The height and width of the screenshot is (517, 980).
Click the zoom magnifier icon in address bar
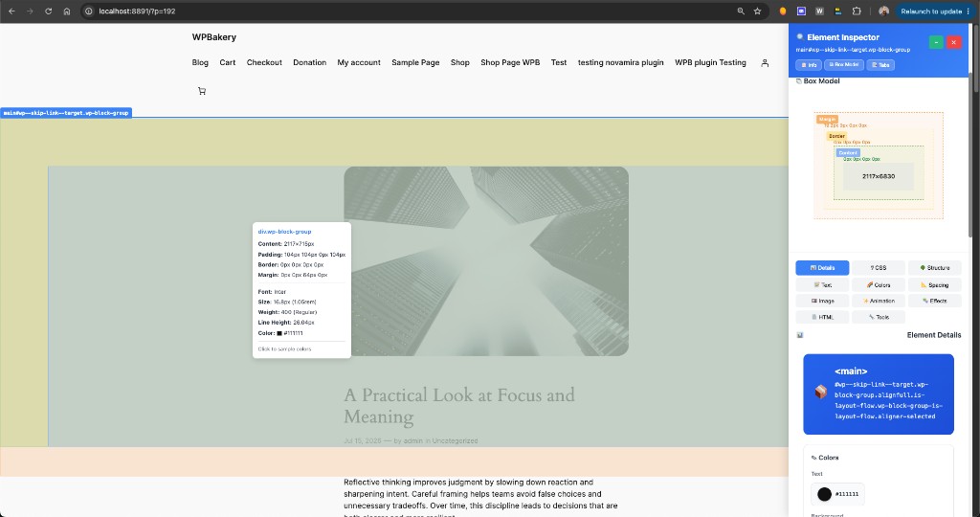741,11
